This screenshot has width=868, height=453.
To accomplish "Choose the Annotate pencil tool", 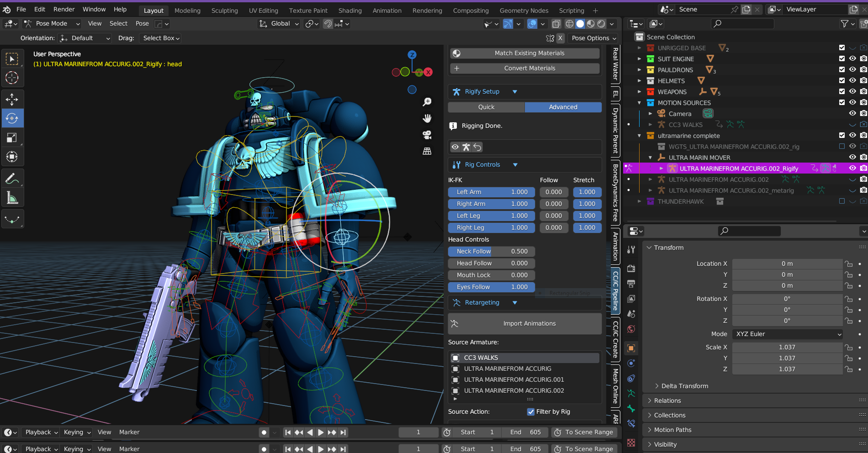I will click(12, 179).
